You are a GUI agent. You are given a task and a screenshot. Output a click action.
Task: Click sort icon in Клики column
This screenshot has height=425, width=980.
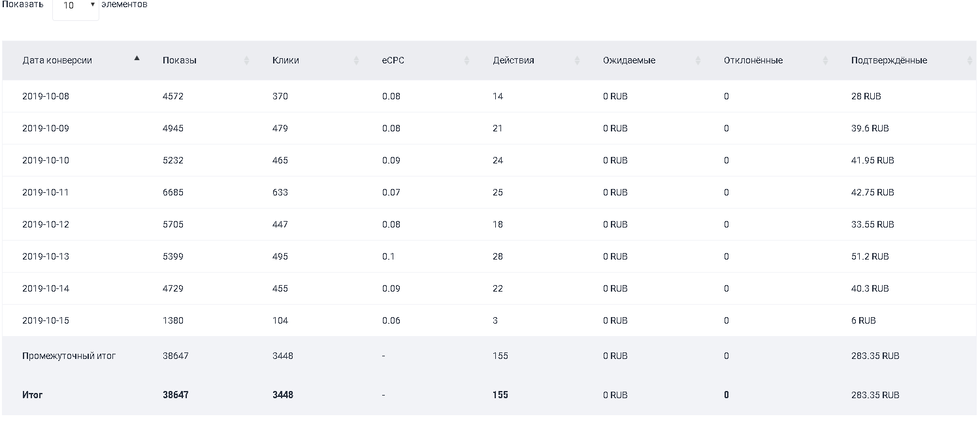click(x=356, y=60)
